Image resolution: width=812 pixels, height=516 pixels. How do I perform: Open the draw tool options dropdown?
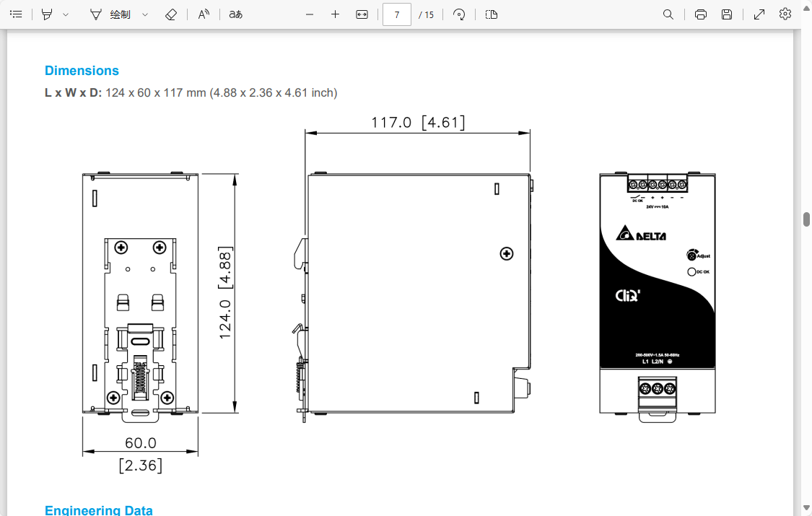coord(145,14)
